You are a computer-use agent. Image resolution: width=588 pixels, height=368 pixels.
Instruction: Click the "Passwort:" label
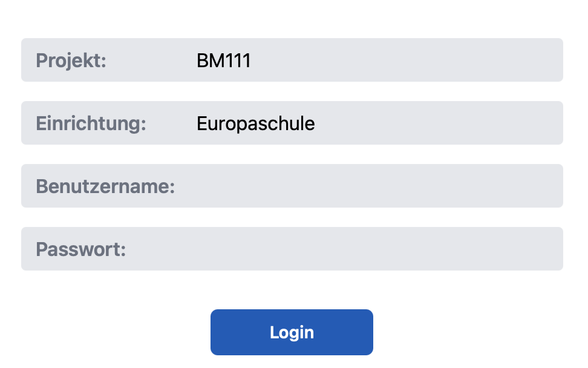coord(80,249)
